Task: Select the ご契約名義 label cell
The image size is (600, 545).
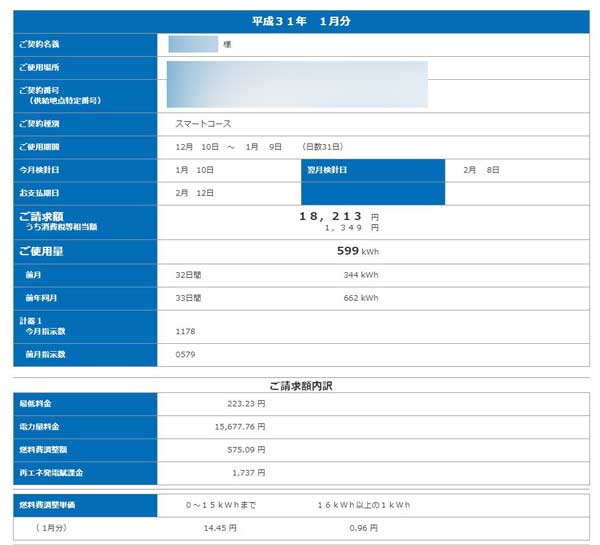Action: 85,45
